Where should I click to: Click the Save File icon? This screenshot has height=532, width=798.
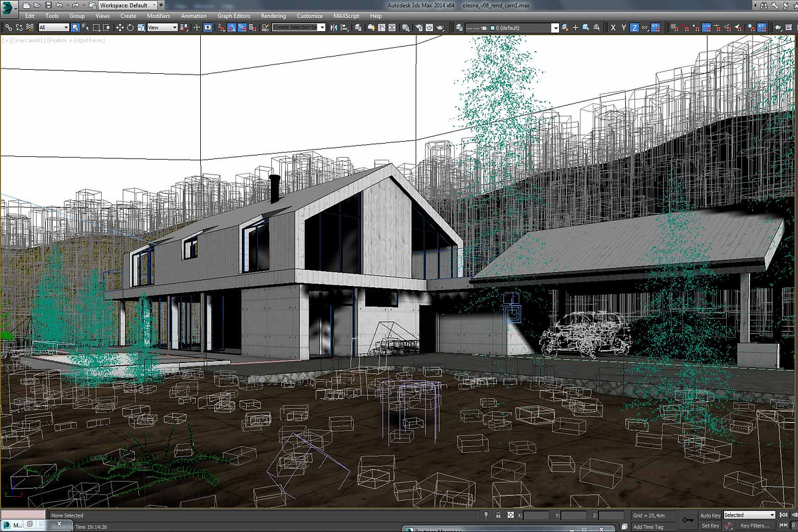pos(49,5)
